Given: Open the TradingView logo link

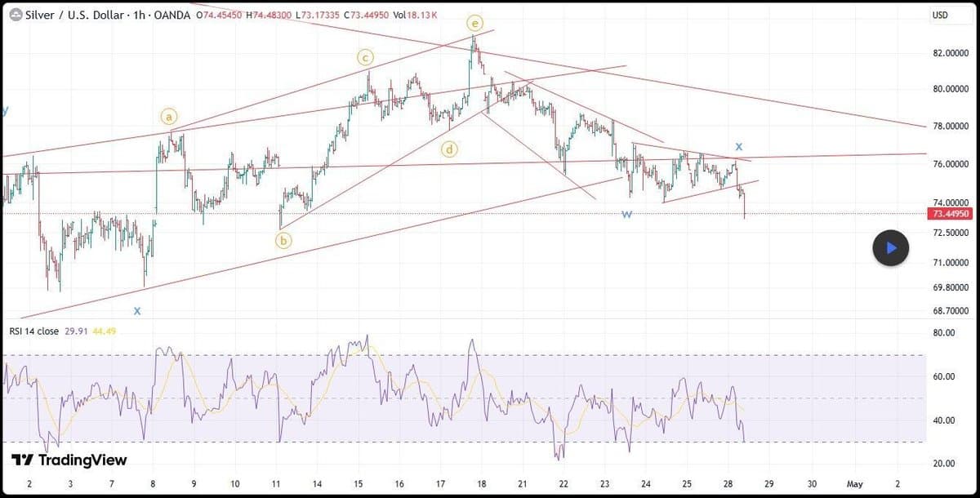Looking at the screenshot, I should coord(69,460).
